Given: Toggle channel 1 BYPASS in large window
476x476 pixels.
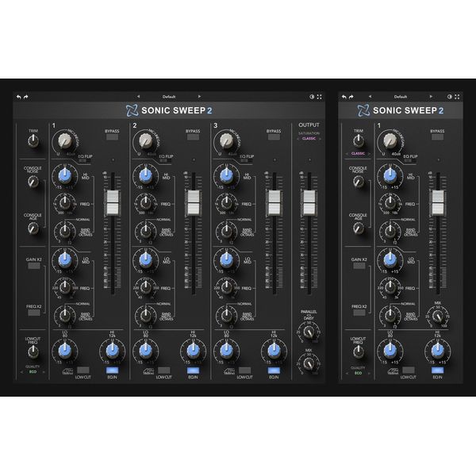Looking at the screenshot, I should pyautogui.click(x=112, y=137).
